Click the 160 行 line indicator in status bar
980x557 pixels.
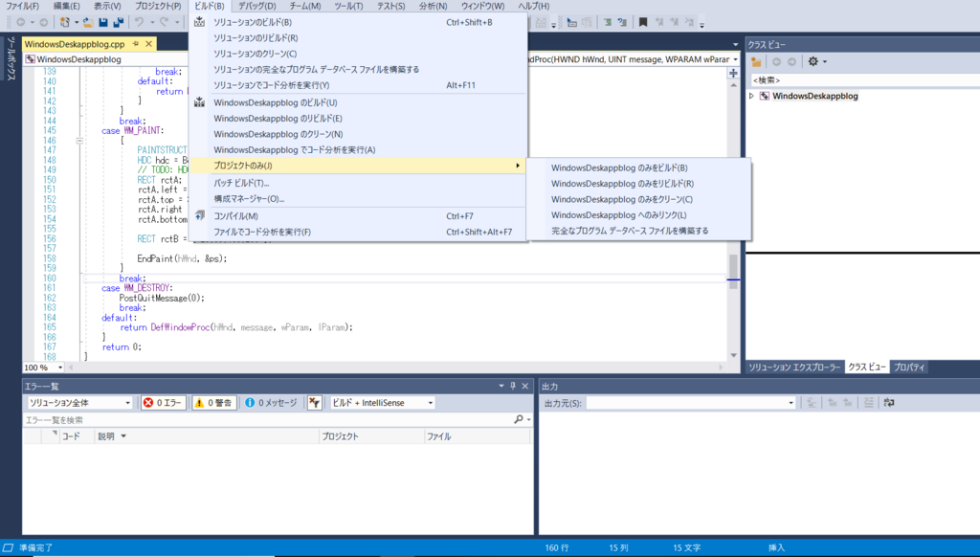coord(556,547)
